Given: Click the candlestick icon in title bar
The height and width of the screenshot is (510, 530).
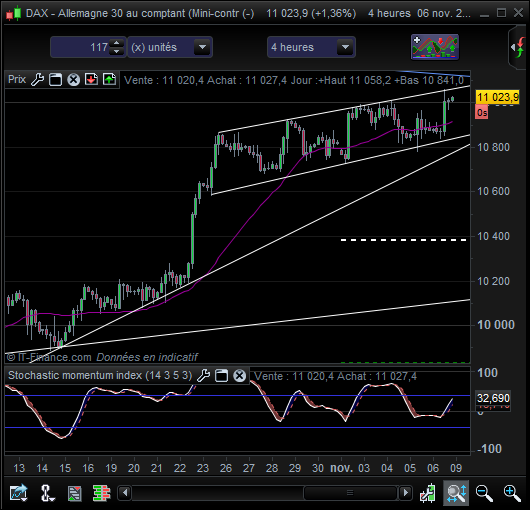Looking at the screenshot, I should tap(14, 13).
